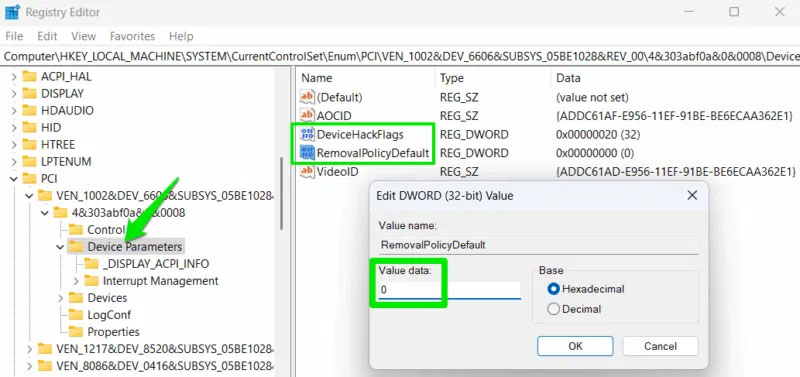Click the 0x00000020 (32) data cell

[598, 135]
